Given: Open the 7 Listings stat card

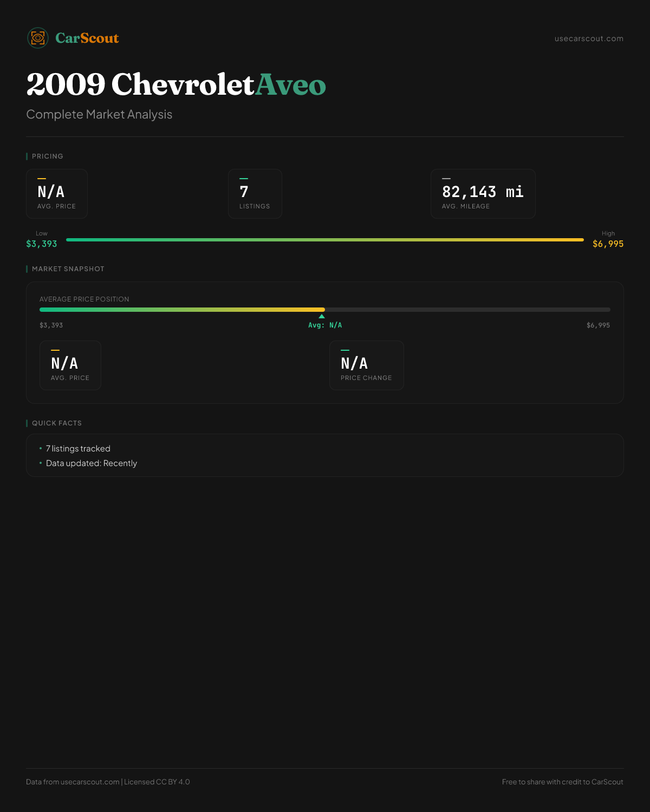Looking at the screenshot, I should pyautogui.click(x=255, y=194).
